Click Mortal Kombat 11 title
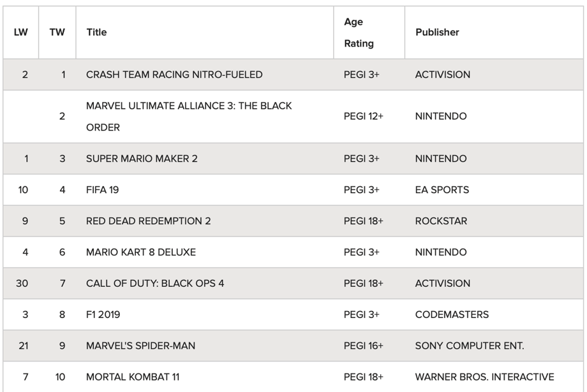The height and width of the screenshot is (392, 587). (133, 377)
